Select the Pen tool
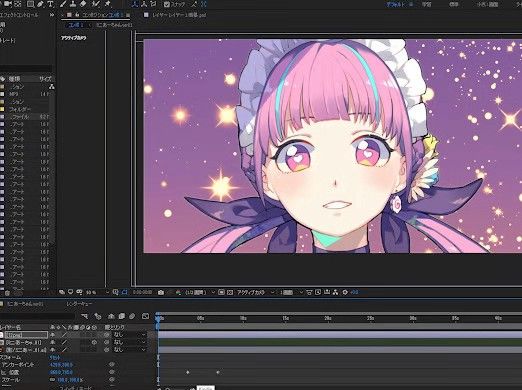Screen dimensions: 522x390 (x=40, y=4)
